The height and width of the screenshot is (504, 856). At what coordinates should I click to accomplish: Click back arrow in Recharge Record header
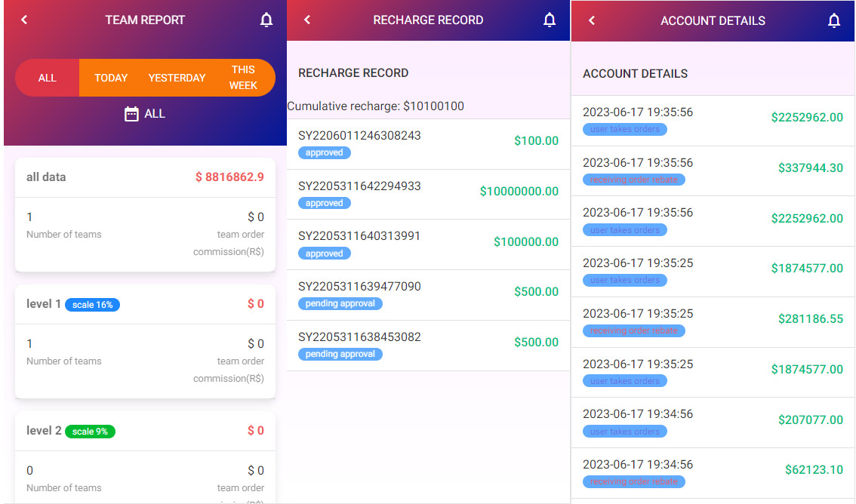307,20
